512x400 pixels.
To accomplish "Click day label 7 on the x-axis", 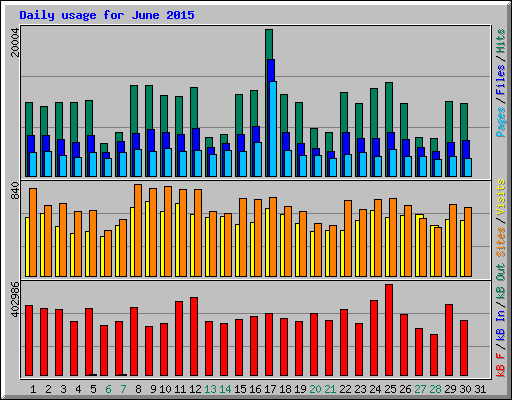I will click(123, 389).
